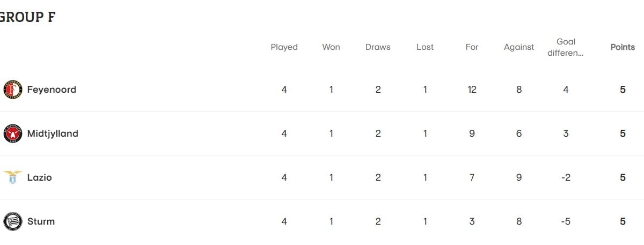This screenshot has width=644, height=245.
Task: Click the Lost column header
Action: click(x=425, y=47)
